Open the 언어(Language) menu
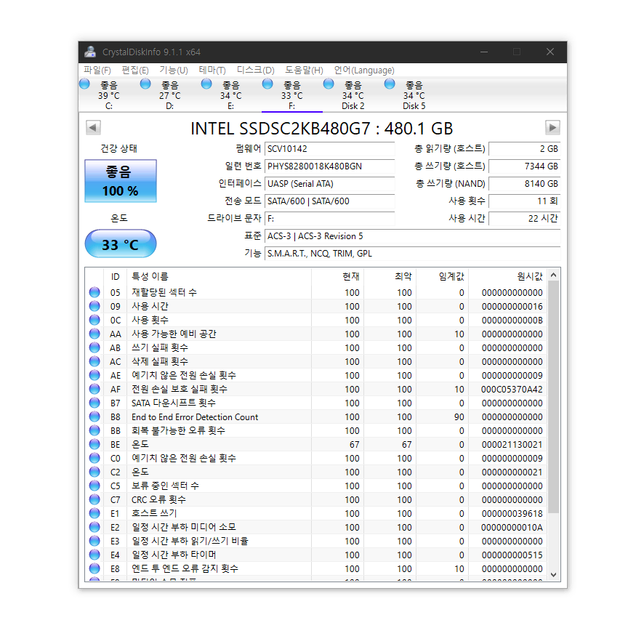Image resolution: width=644 pixels, height=644 pixels. tap(364, 71)
